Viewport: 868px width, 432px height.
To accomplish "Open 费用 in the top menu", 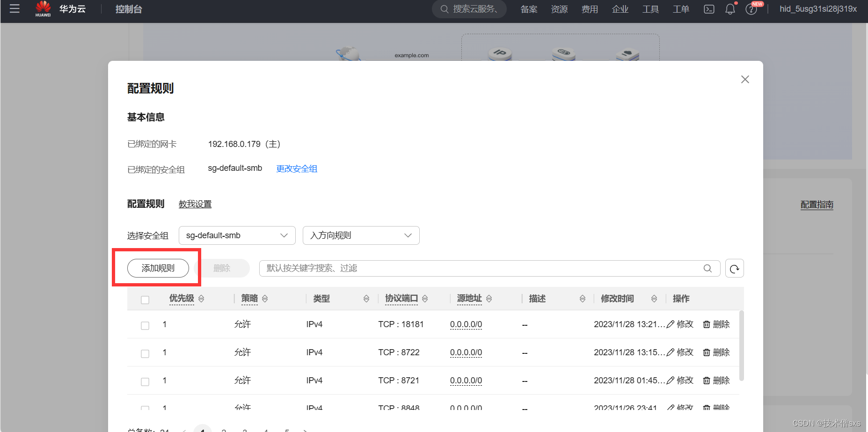I will coord(590,9).
